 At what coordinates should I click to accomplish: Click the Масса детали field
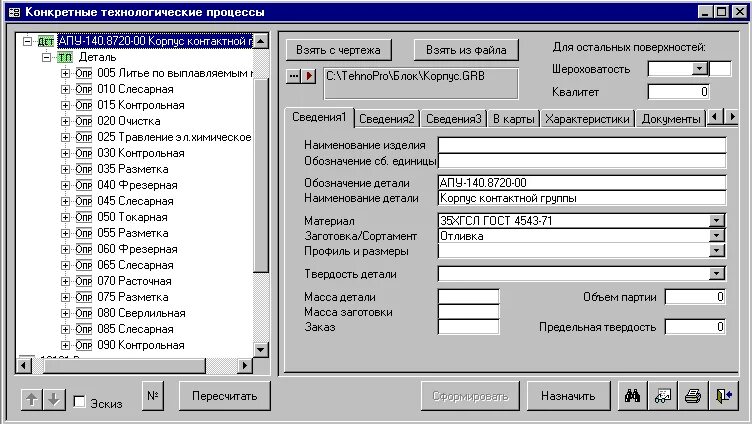point(469,296)
